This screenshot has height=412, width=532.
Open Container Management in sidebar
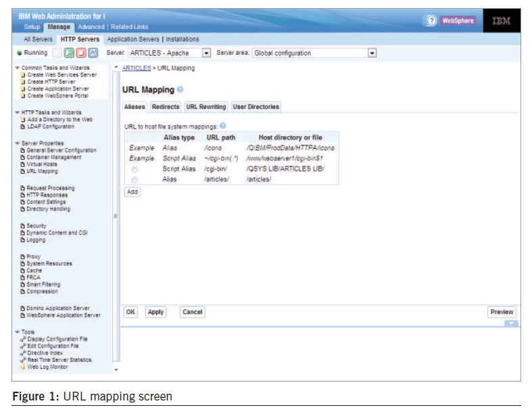(54, 157)
